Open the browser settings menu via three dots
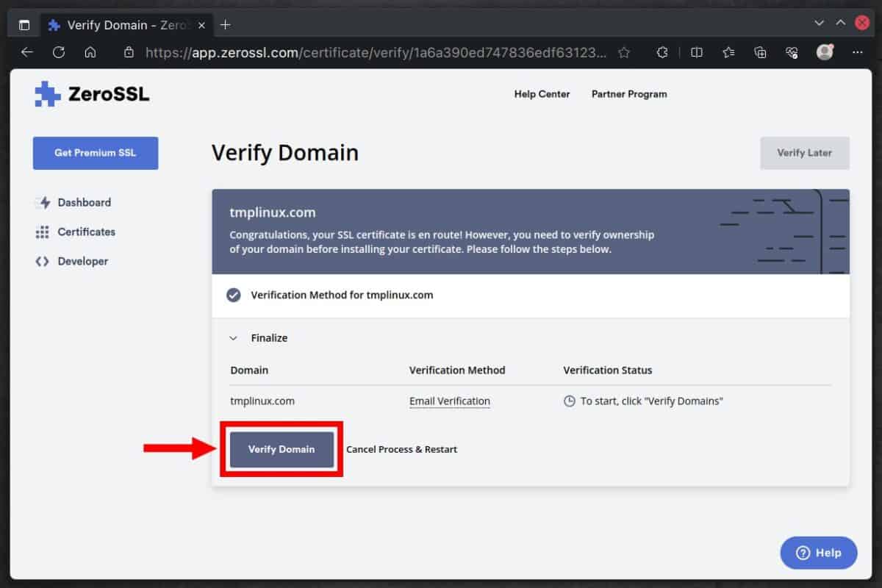882x588 pixels. [857, 52]
